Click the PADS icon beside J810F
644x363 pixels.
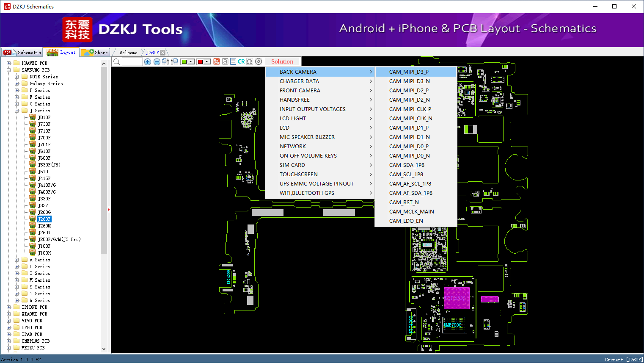pos(33,117)
